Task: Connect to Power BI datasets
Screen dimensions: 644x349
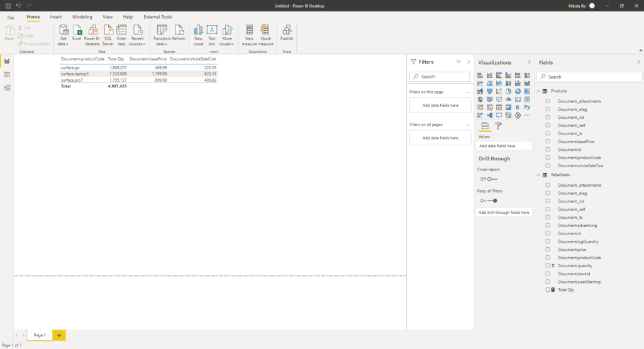Action: pos(92,35)
